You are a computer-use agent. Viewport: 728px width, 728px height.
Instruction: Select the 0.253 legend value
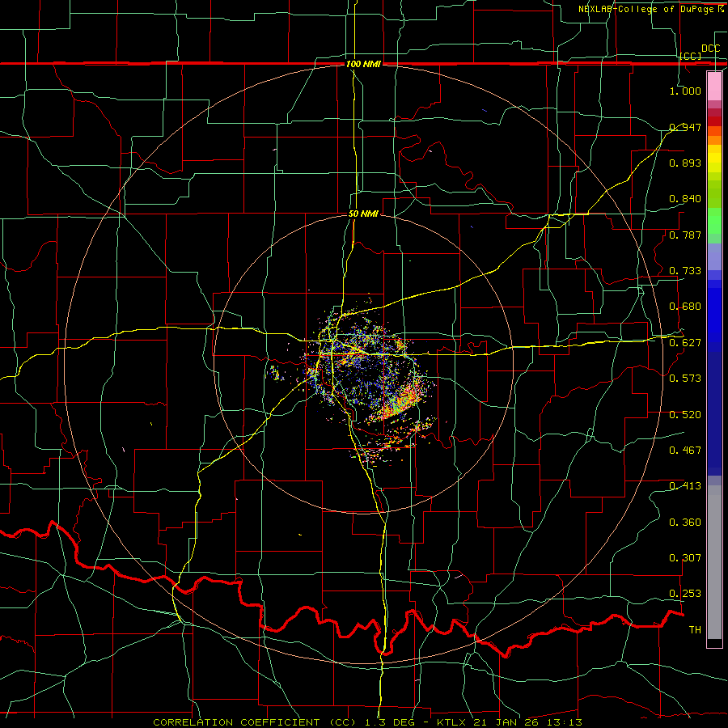685,594
